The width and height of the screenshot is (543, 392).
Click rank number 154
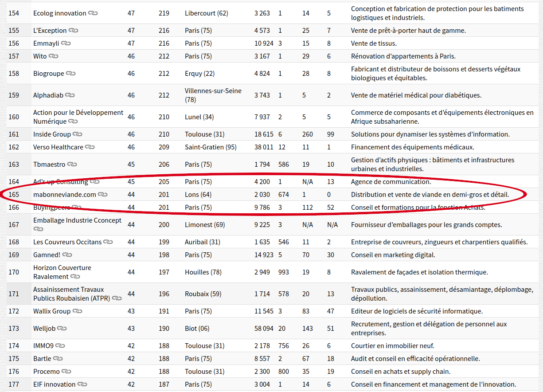[14, 13]
